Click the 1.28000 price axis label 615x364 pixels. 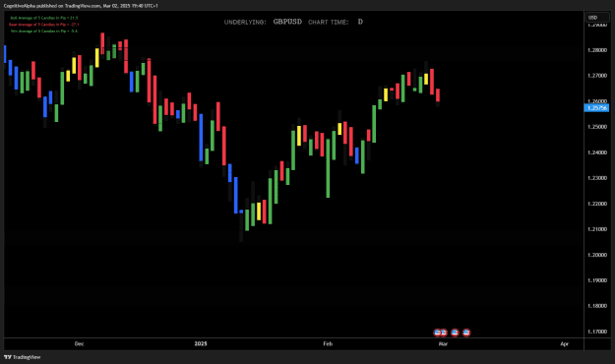597,50
